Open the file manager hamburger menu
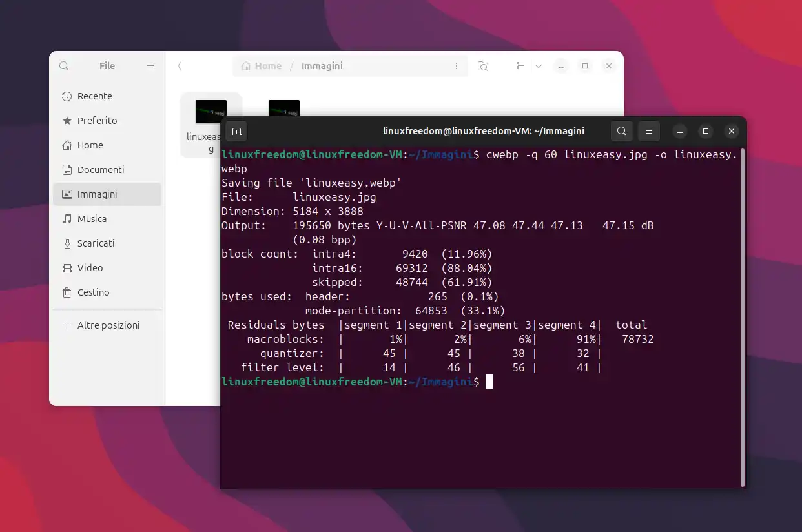The image size is (802, 532). coord(150,65)
